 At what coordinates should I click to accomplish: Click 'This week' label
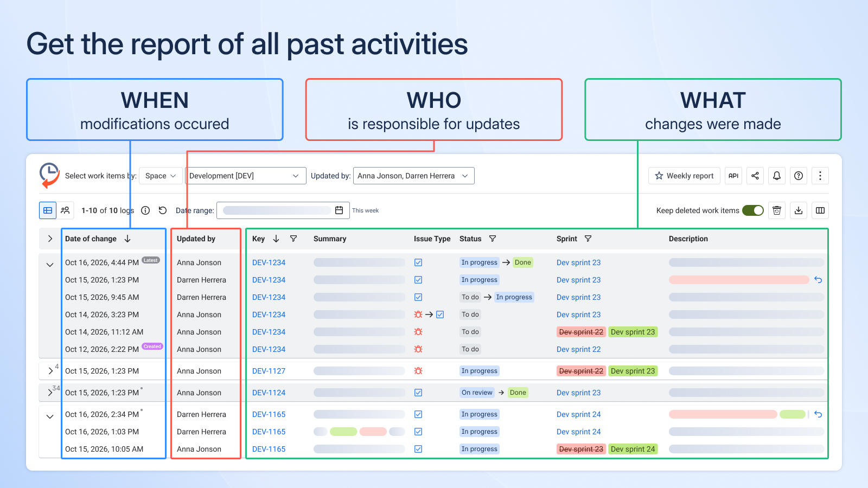tap(365, 210)
